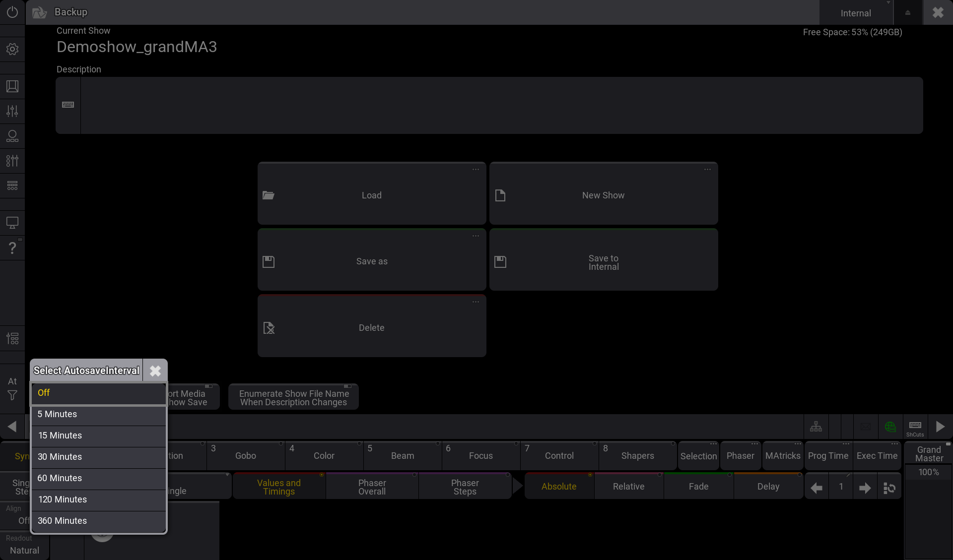This screenshot has width=953, height=560.
Task: Click the power icon at top-left
Action: [12, 12]
